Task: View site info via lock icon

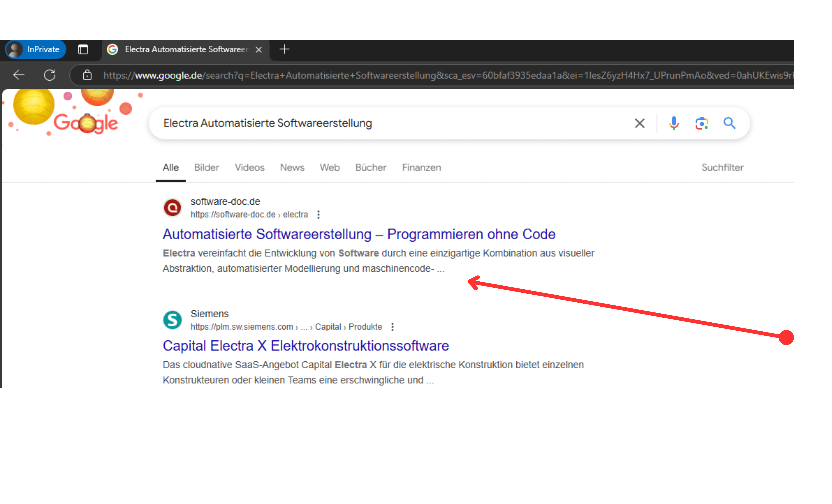Action: pos(87,75)
